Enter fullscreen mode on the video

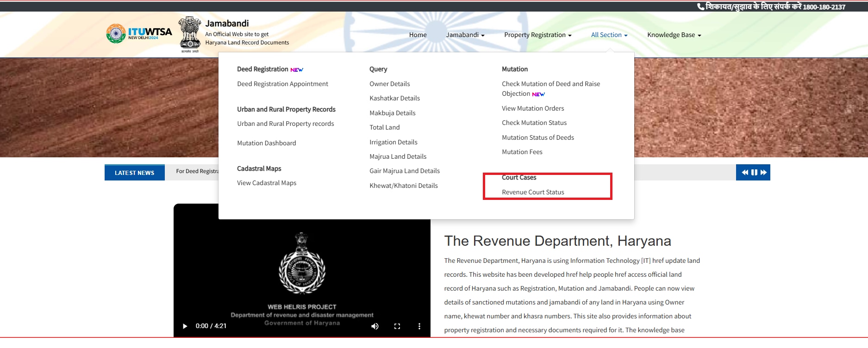[x=397, y=326]
